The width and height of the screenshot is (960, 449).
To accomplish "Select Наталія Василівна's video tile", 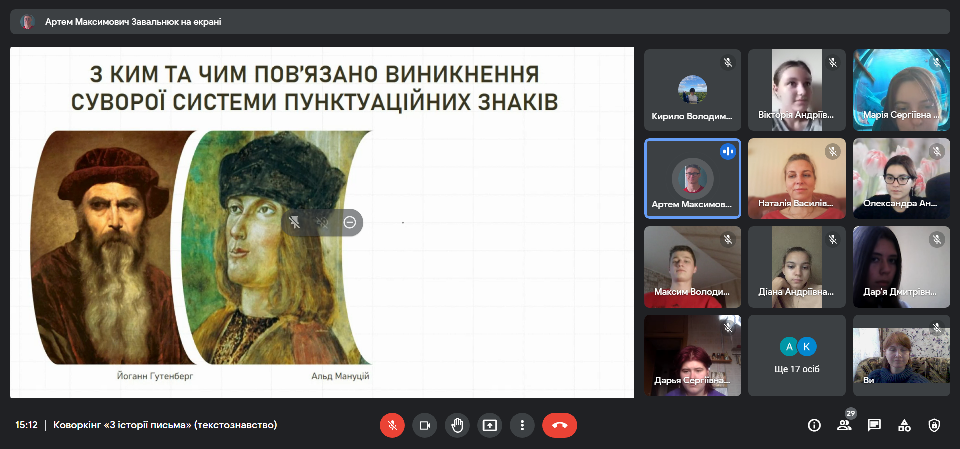I will click(796, 178).
